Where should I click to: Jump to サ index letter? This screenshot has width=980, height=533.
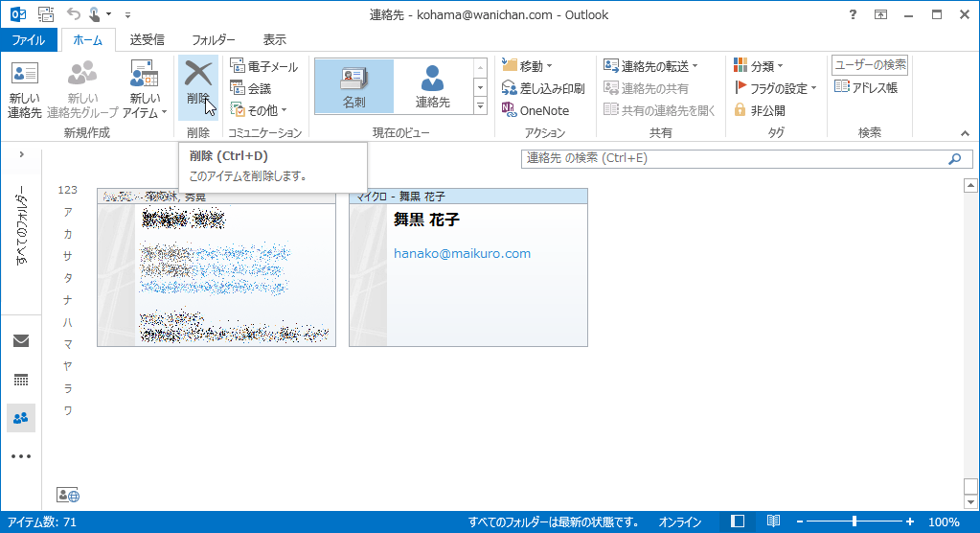67,256
